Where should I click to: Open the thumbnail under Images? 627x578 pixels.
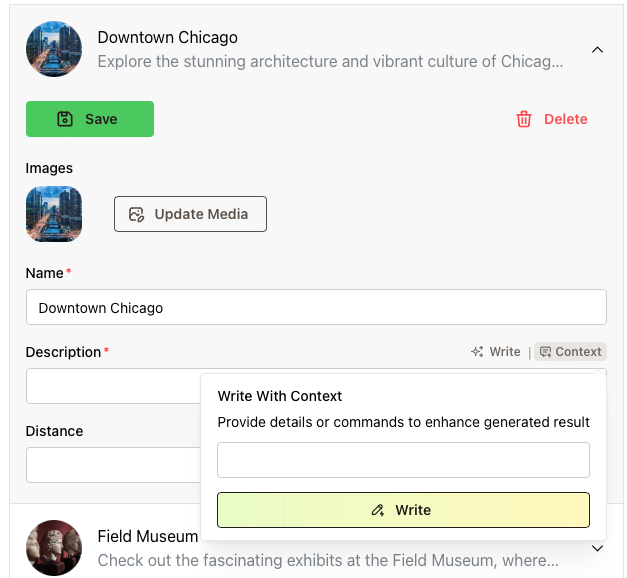54,214
